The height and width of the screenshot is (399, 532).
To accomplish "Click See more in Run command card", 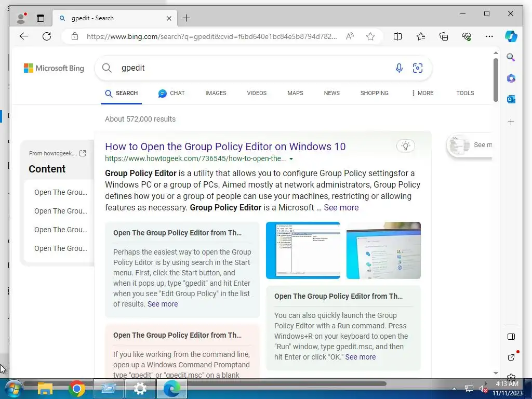I will 361,357.
